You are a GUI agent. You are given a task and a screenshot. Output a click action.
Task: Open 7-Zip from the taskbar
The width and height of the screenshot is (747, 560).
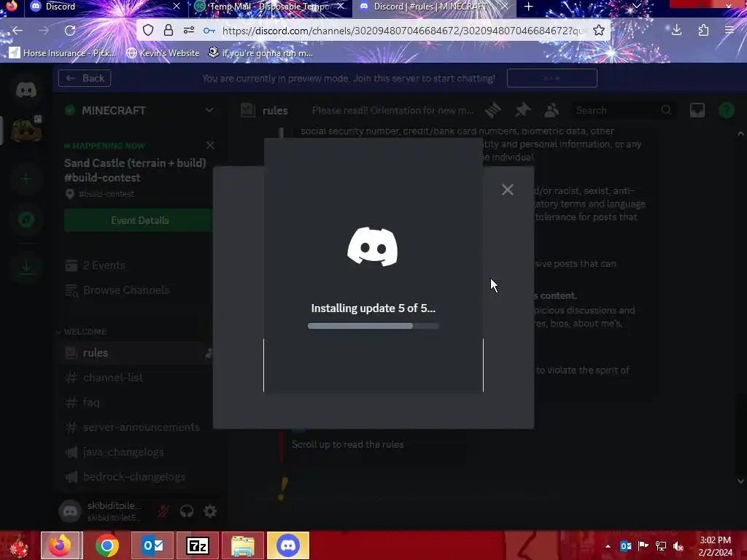click(x=198, y=545)
